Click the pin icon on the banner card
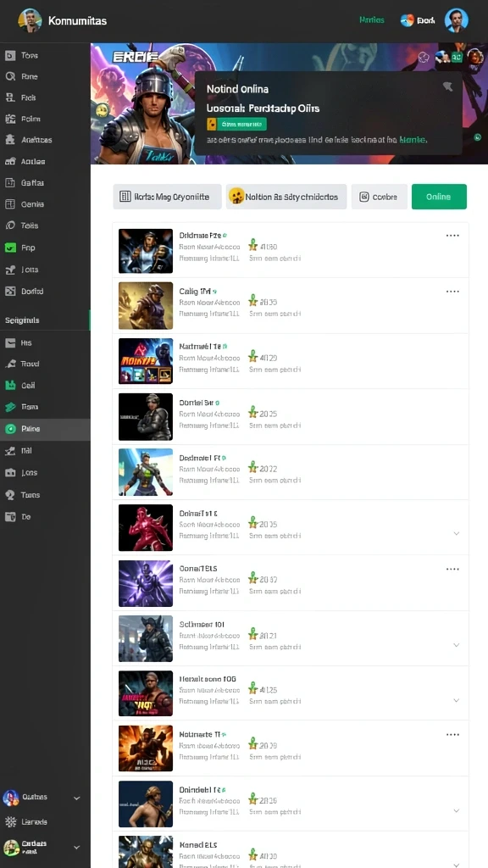Viewport: 488px width, 868px height. point(448,86)
